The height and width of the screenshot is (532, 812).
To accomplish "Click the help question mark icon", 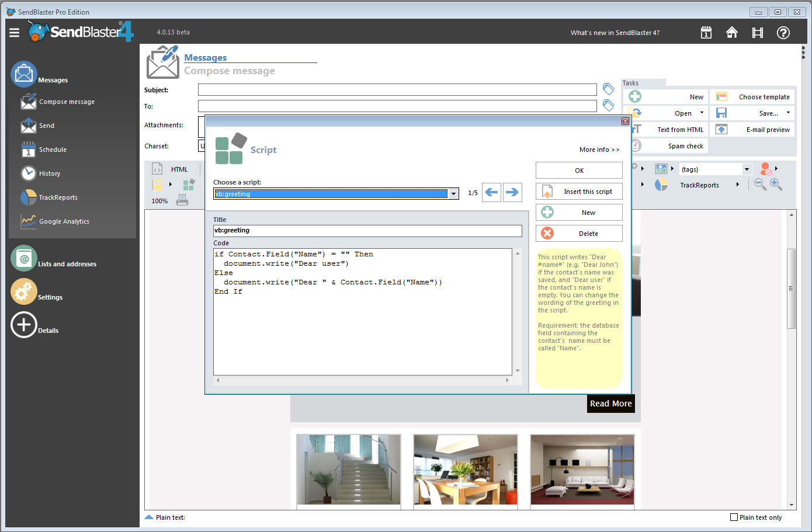I will 783,33.
